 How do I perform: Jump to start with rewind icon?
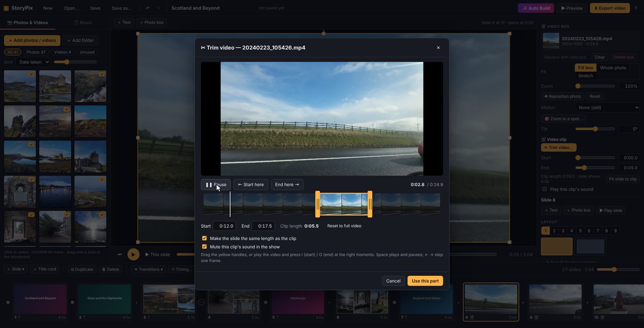pos(120,254)
